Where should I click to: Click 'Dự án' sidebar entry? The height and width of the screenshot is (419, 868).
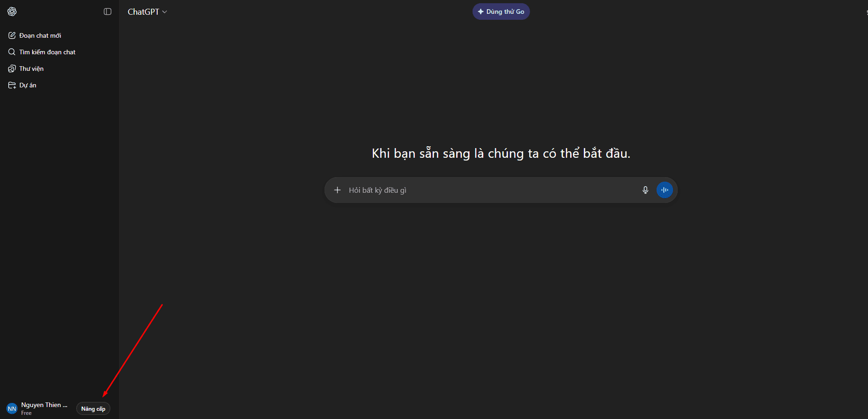click(28, 85)
